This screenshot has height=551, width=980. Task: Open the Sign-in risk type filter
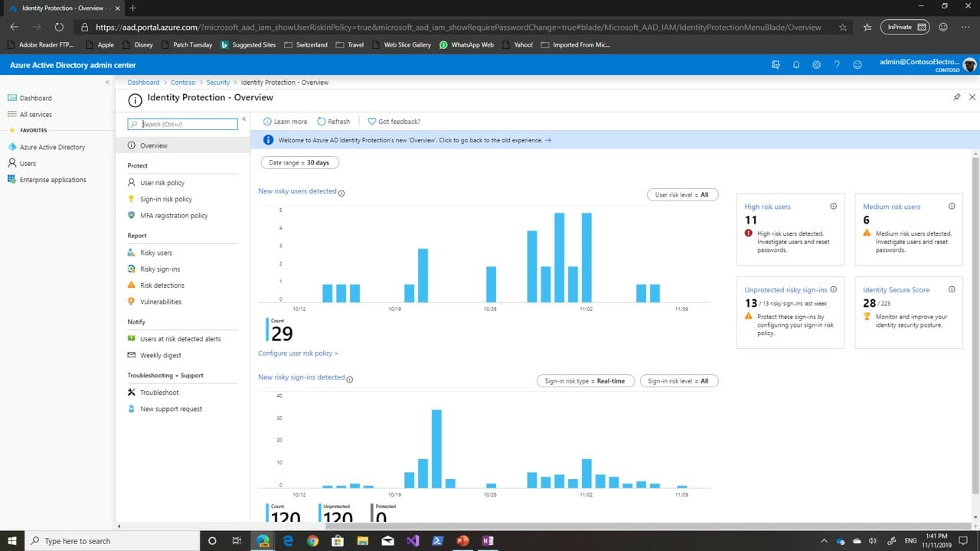(x=585, y=380)
